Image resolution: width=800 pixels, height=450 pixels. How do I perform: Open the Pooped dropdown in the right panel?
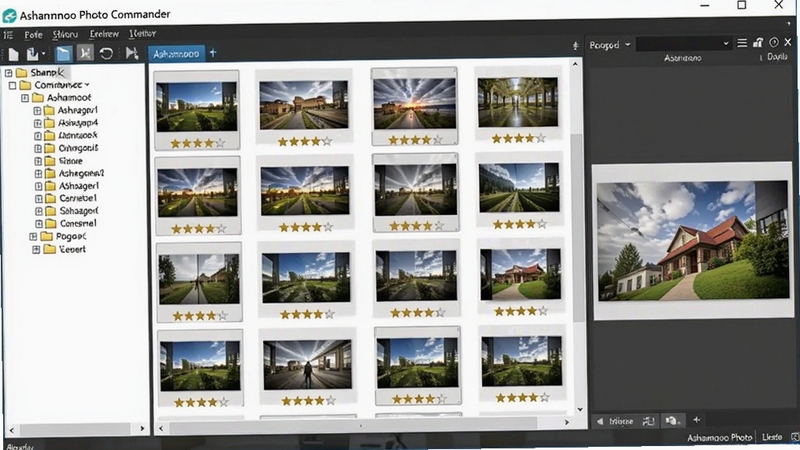[610, 45]
